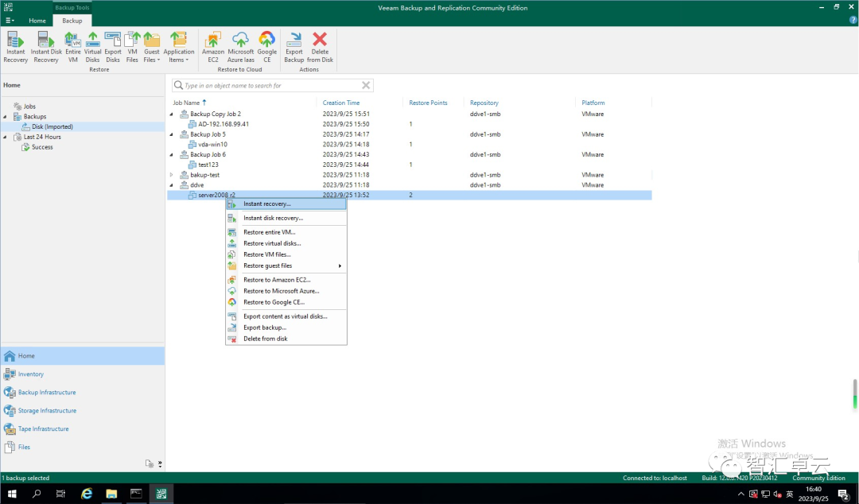This screenshot has width=859, height=504.
Task: Collapse Backup Job 6 row
Action: (x=172, y=154)
